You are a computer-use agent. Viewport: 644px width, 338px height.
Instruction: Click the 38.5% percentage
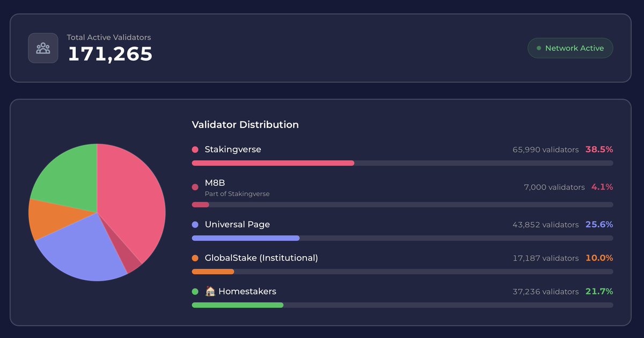click(x=599, y=149)
